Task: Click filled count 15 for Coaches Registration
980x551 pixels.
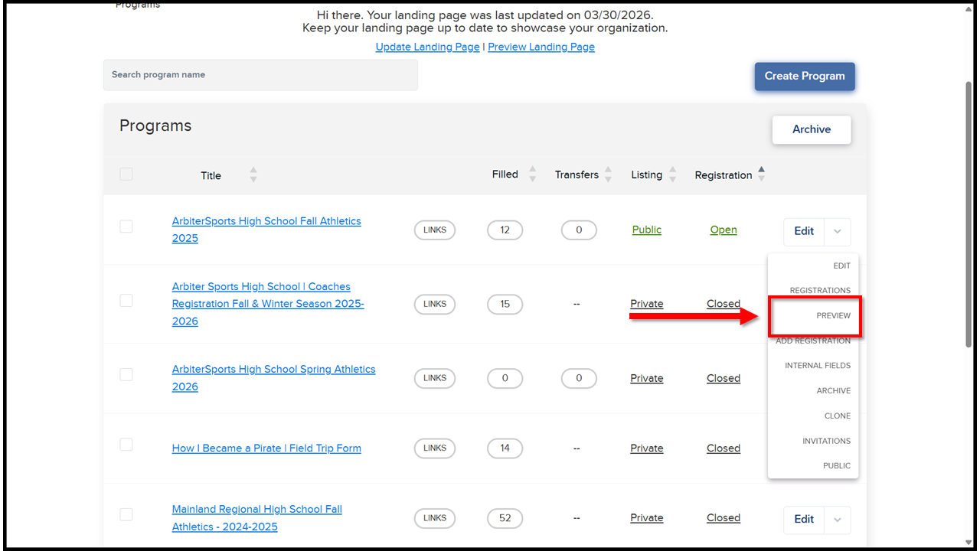Action: tap(505, 304)
